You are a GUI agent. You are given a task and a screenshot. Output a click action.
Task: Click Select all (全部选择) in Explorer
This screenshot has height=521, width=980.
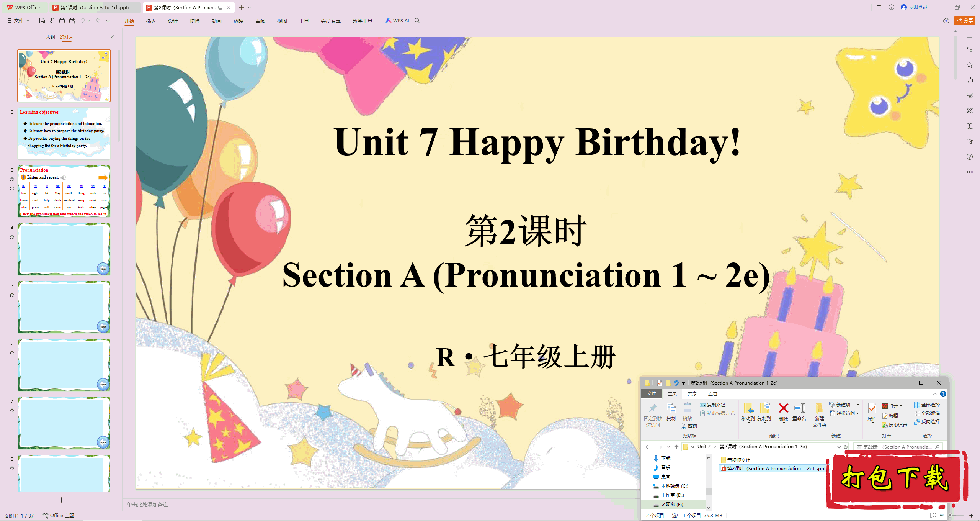[x=927, y=405]
